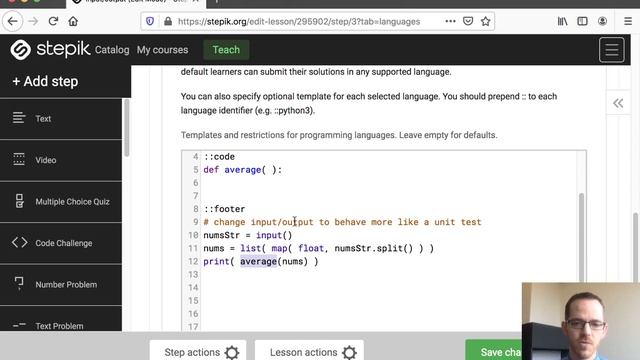Click the Multiple Choice Quiz icon

tap(19, 201)
